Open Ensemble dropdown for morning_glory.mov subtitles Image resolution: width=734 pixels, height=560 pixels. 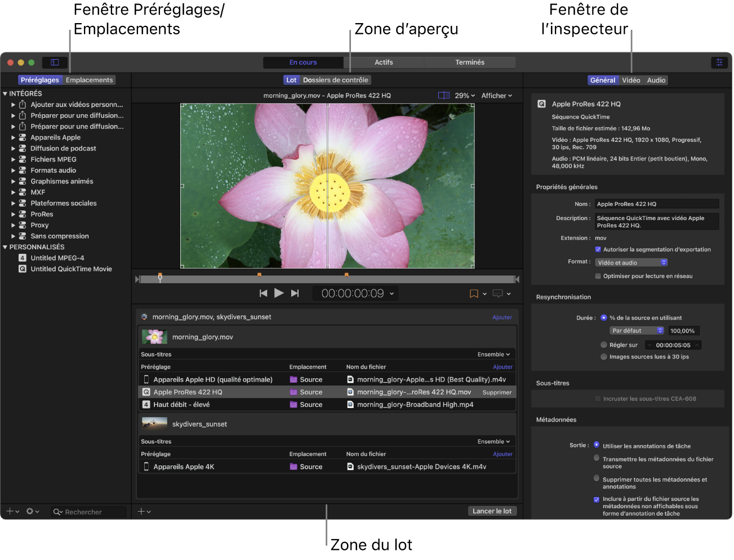tap(493, 355)
